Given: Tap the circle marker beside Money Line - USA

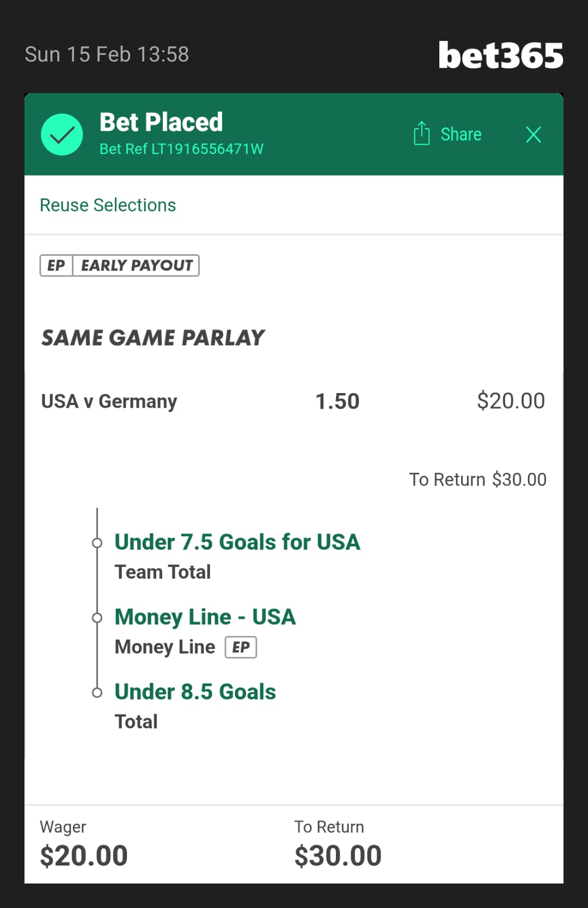Looking at the screenshot, I should (97, 618).
